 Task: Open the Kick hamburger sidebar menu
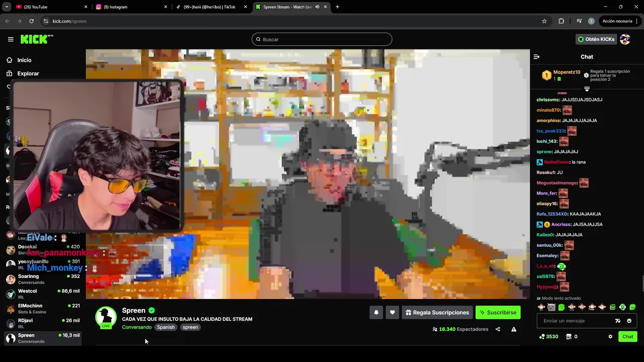pos(11,39)
